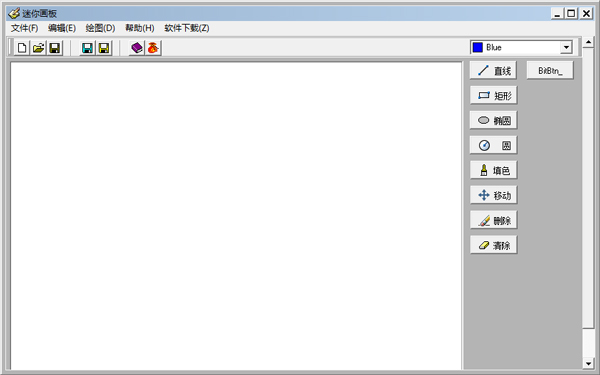This screenshot has width=600, height=375.
Task: Select the 椭圆 ellipse tool
Action: tap(494, 120)
